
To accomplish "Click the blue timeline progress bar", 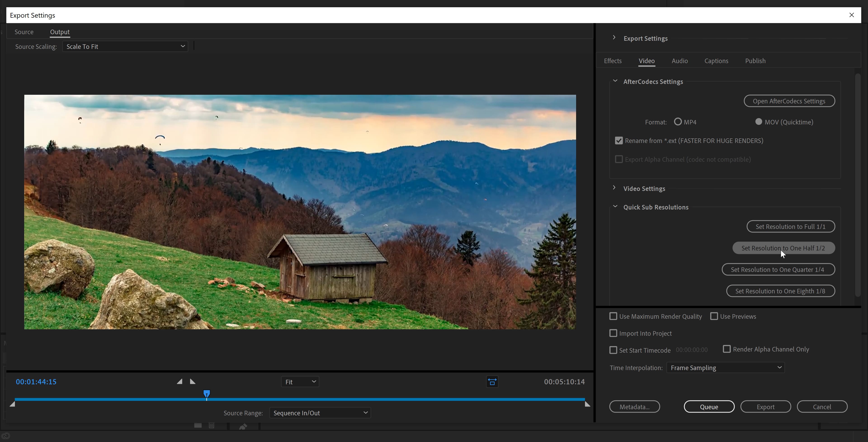I will [371, 399].
